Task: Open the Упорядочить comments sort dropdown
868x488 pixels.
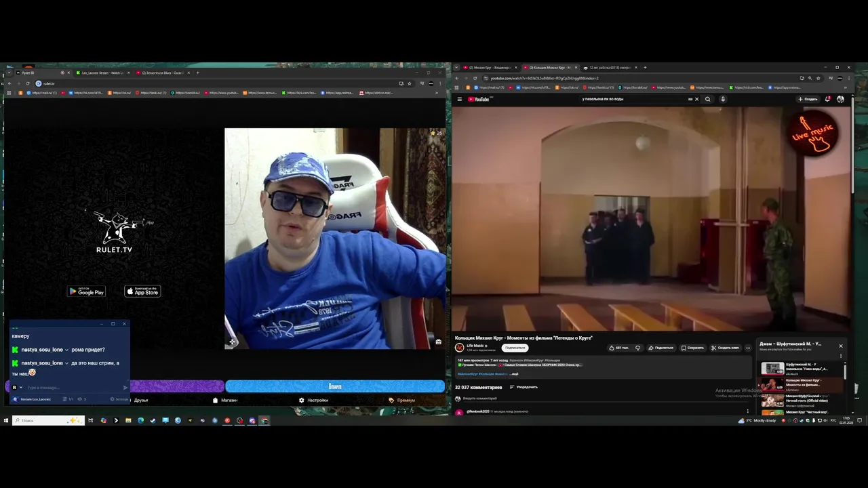Action: (524, 387)
